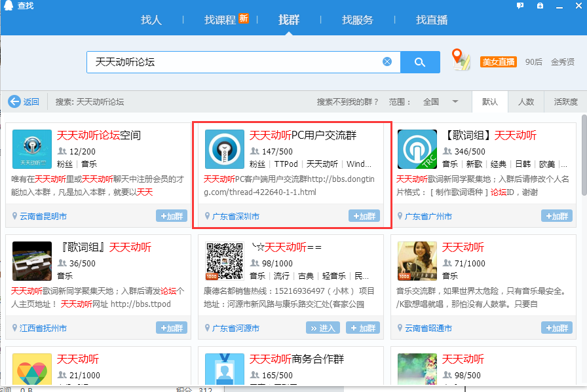587x392 pixels.
Task: Click the 346/500 member count
Action: [x=470, y=151]
